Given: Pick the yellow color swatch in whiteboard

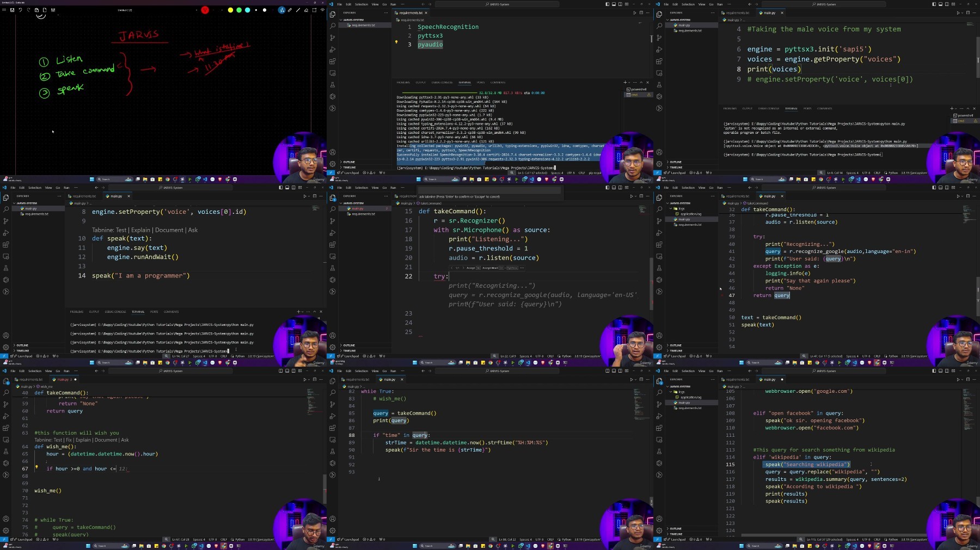Looking at the screenshot, I should click(230, 10).
